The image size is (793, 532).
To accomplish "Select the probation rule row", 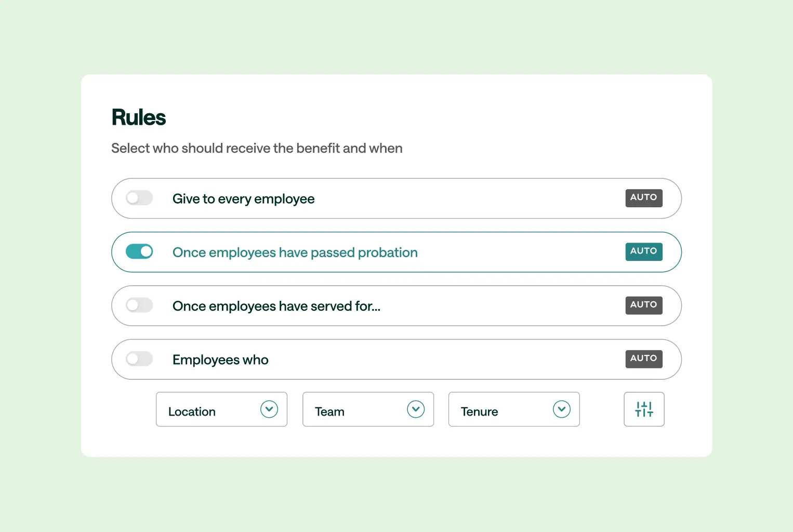I will coord(396,251).
